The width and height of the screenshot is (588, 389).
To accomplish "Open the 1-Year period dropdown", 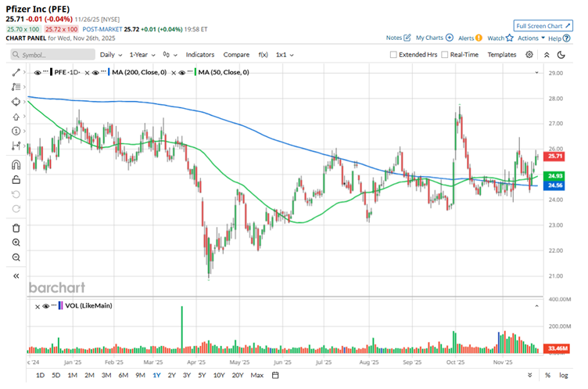I will coord(142,55).
